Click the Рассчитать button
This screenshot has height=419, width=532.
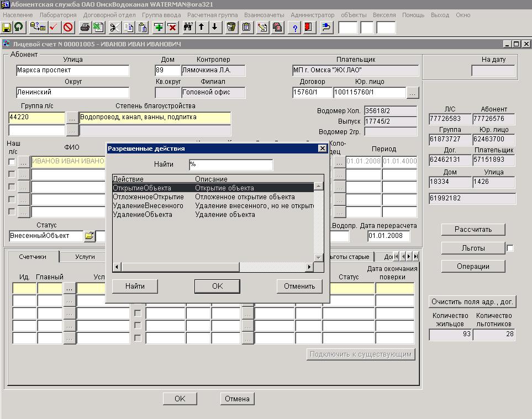[472, 230]
